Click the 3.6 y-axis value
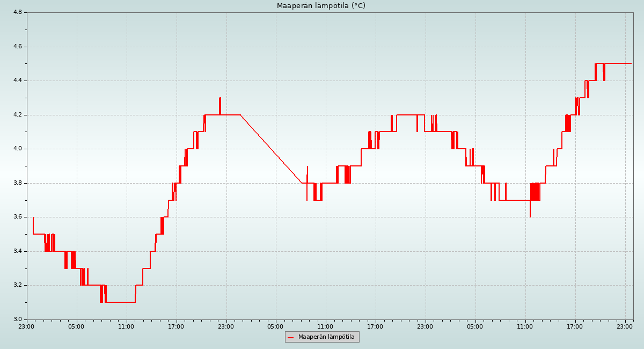This screenshot has width=644, height=349. tap(17, 217)
